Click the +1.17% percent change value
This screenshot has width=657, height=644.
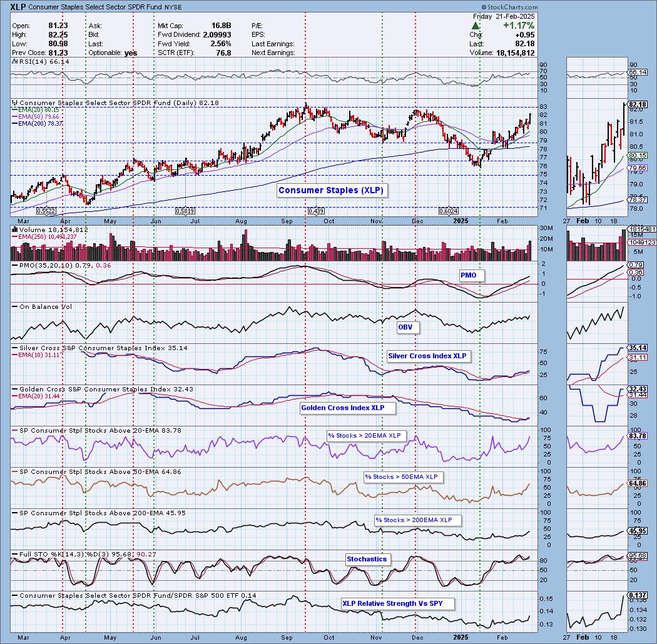pyautogui.click(x=519, y=26)
